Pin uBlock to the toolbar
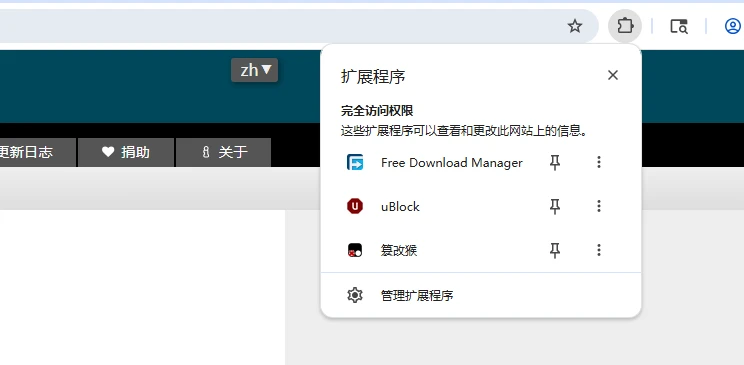The height and width of the screenshot is (365, 744). (x=555, y=206)
